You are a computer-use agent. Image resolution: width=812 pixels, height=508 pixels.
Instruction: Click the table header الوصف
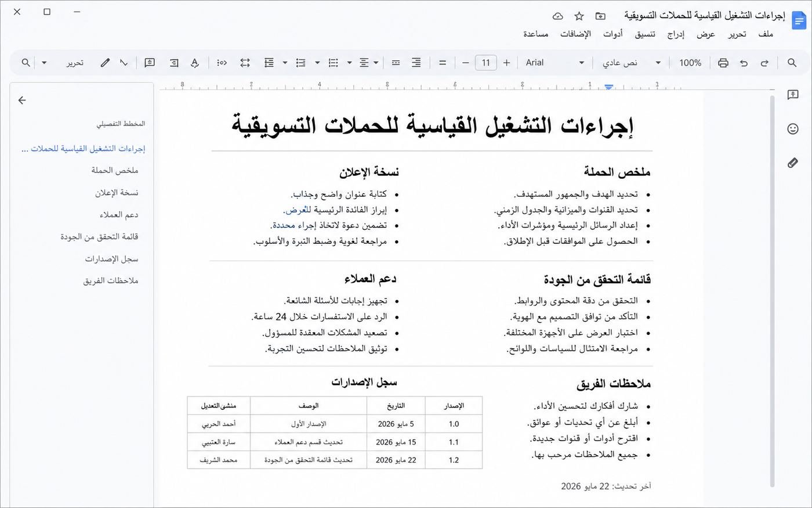(x=309, y=406)
